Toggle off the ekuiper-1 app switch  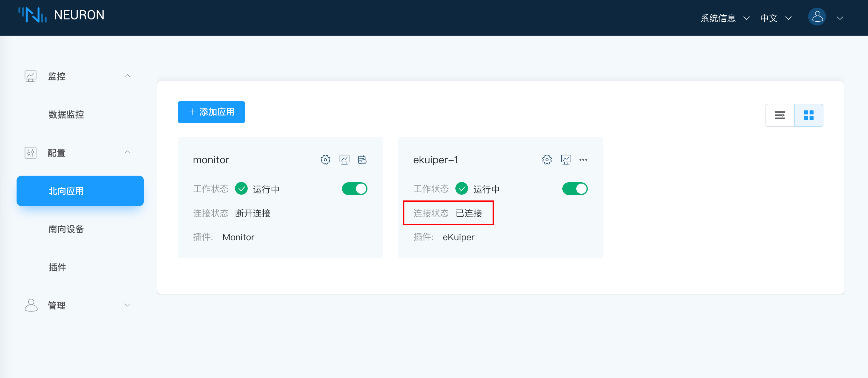[x=574, y=189]
